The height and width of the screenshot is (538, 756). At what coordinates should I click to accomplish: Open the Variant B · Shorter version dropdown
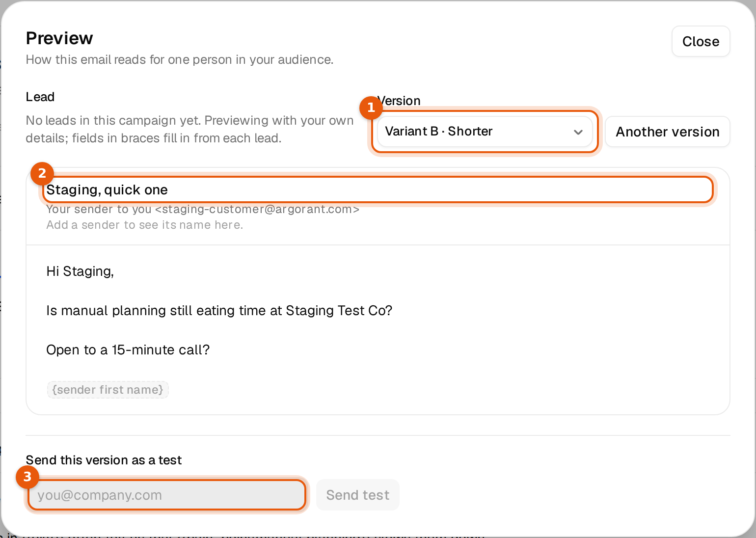click(485, 132)
